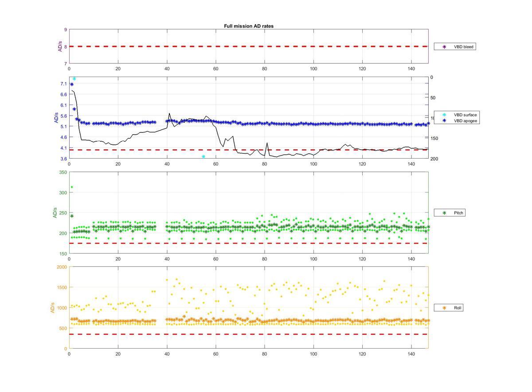This screenshot has width=532, height=392.
Task: Click the cyan asterisk marker beside VBD surface
Action: [x=444, y=115]
